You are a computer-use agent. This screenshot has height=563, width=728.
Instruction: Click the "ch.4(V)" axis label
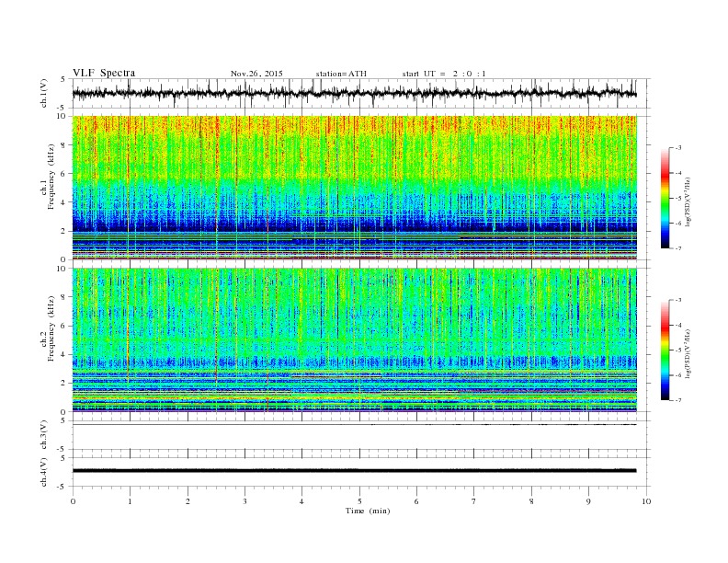[x=44, y=473]
